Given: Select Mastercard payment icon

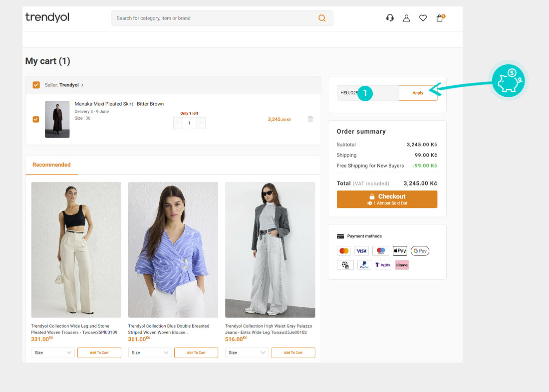Looking at the screenshot, I should point(344,251).
